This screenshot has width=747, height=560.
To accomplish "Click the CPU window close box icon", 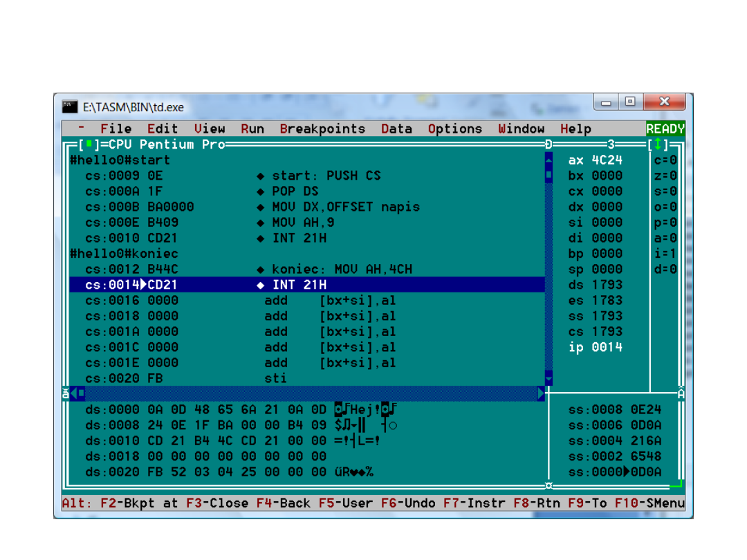I will pos(88,144).
